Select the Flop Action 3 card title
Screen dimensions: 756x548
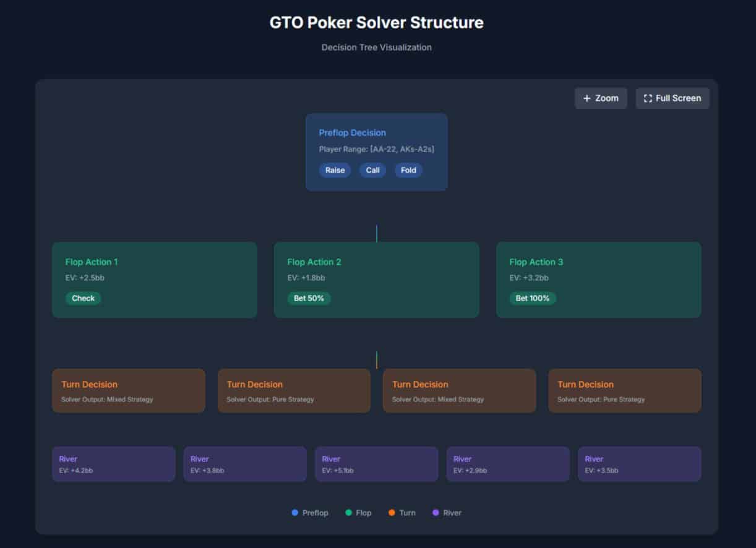pos(536,262)
